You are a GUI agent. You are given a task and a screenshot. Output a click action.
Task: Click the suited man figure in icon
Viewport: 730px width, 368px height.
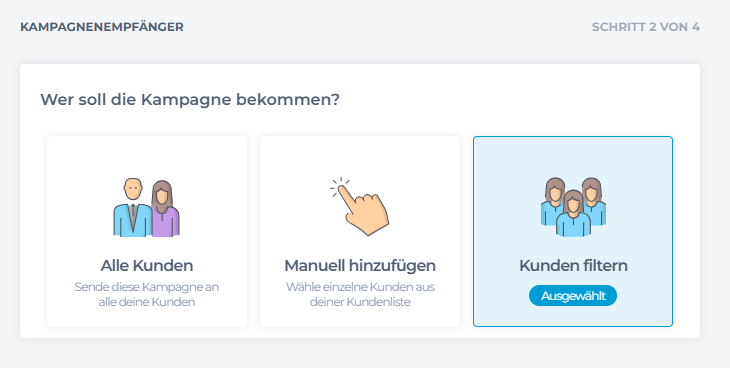(132, 207)
